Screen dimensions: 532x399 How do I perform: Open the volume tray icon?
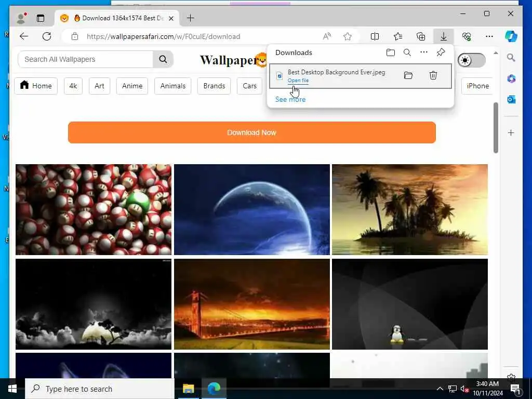tap(464, 389)
